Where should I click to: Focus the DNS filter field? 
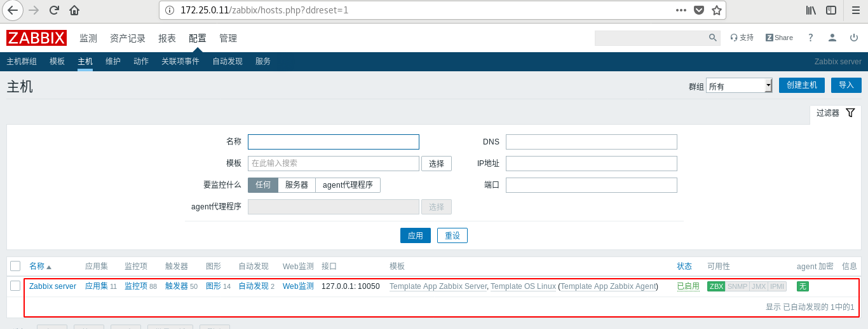click(x=592, y=142)
